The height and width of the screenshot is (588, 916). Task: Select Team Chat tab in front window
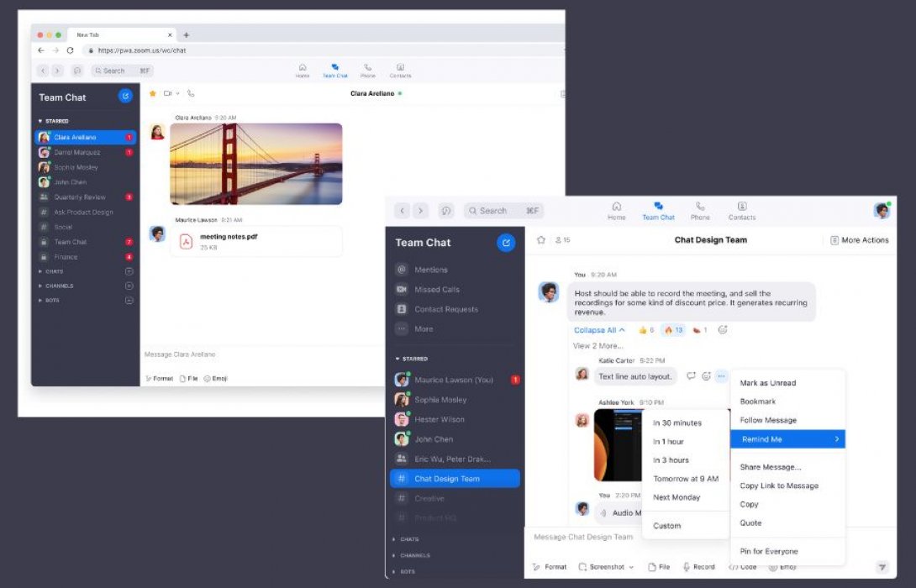pyautogui.click(x=658, y=211)
